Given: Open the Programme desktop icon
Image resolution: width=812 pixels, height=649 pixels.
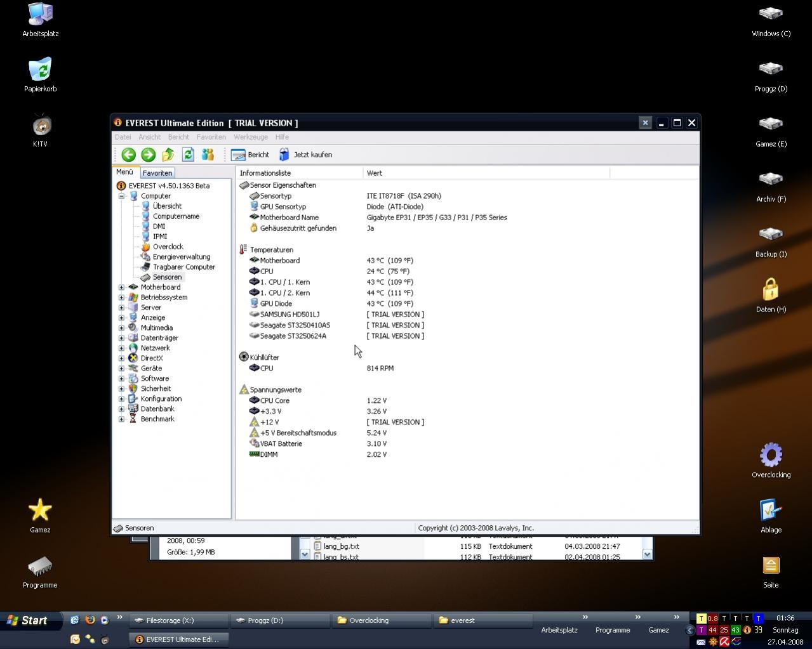Looking at the screenshot, I should [x=40, y=571].
